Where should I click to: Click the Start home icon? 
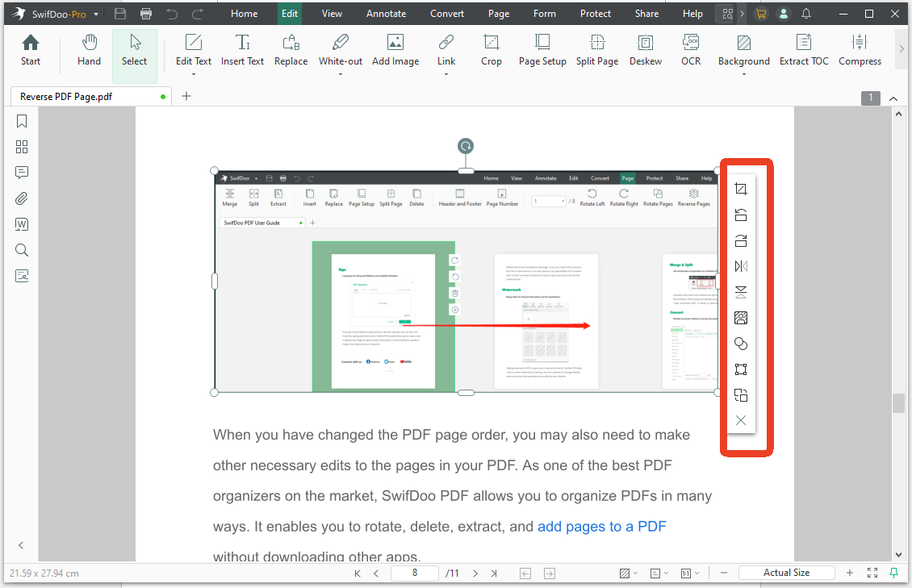point(30,51)
